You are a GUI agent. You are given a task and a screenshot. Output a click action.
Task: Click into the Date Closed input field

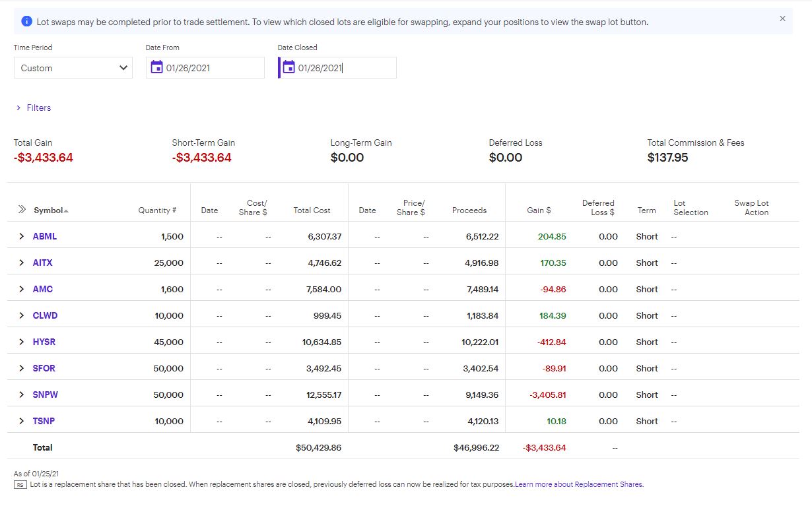click(x=343, y=68)
